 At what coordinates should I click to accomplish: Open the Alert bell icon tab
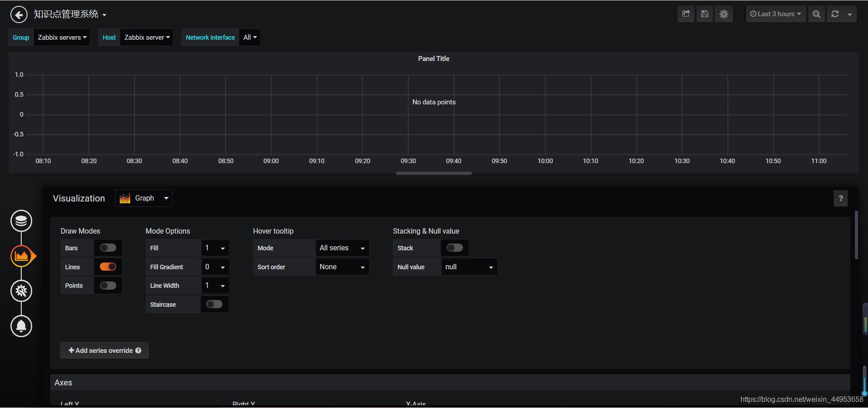pyautogui.click(x=21, y=326)
